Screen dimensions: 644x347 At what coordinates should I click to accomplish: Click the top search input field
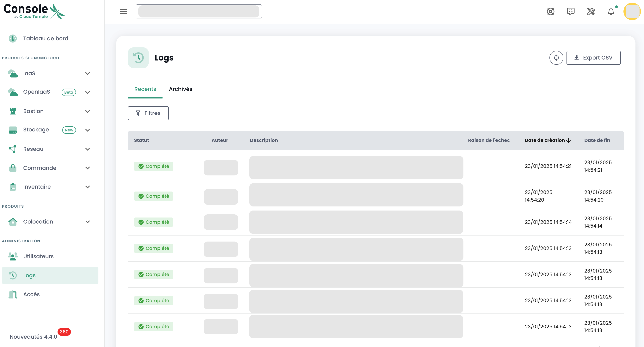tap(199, 11)
